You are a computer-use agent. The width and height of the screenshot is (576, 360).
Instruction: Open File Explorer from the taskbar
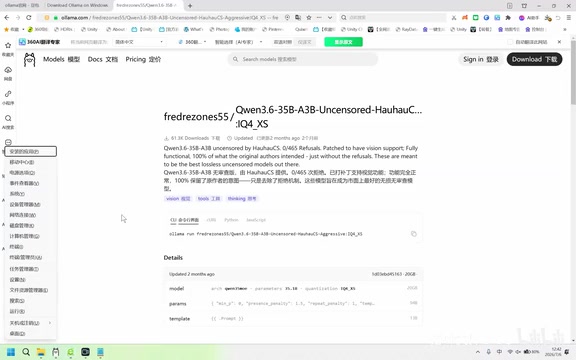40,352
